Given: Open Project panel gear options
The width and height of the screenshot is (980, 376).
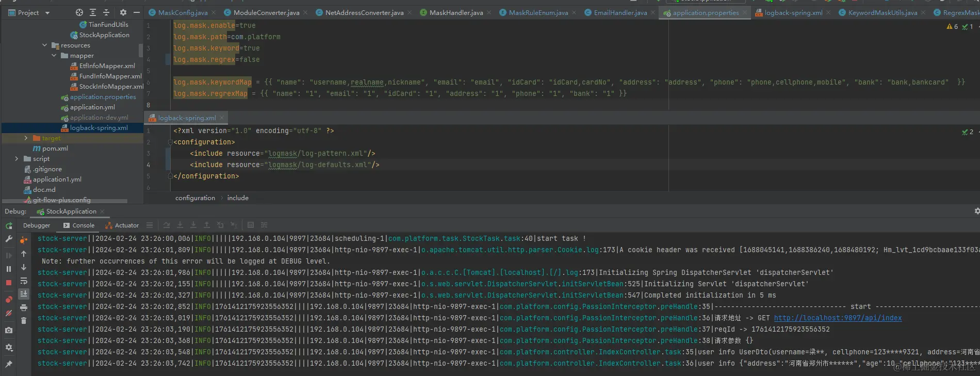Looking at the screenshot, I should tap(123, 12).
